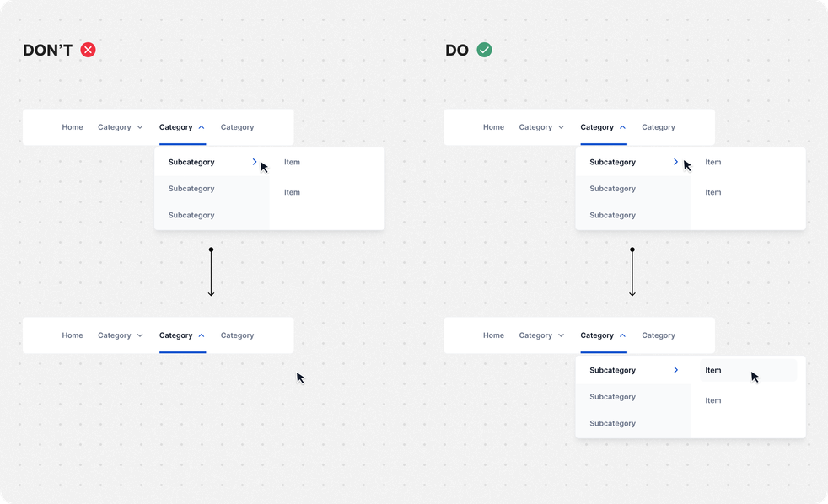828x504 pixels.
Task: Select first Item in DO upper submenu panel
Action: (x=713, y=162)
